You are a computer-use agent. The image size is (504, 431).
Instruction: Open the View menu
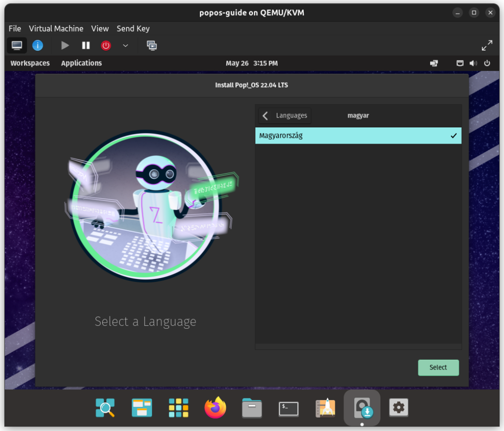[x=99, y=29]
